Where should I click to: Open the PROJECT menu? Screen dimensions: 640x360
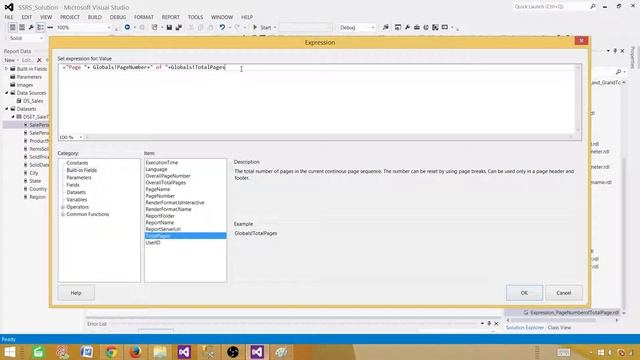tap(70, 17)
